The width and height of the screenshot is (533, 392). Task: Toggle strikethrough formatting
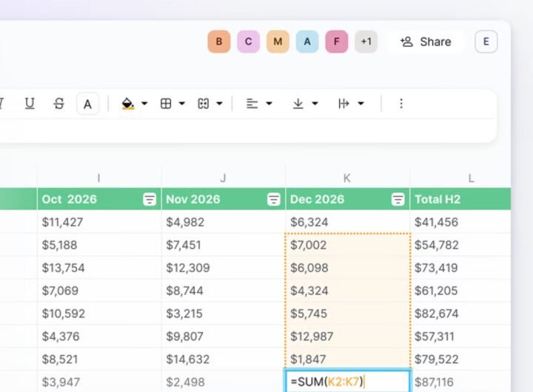pyautogui.click(x=59, y=104)
